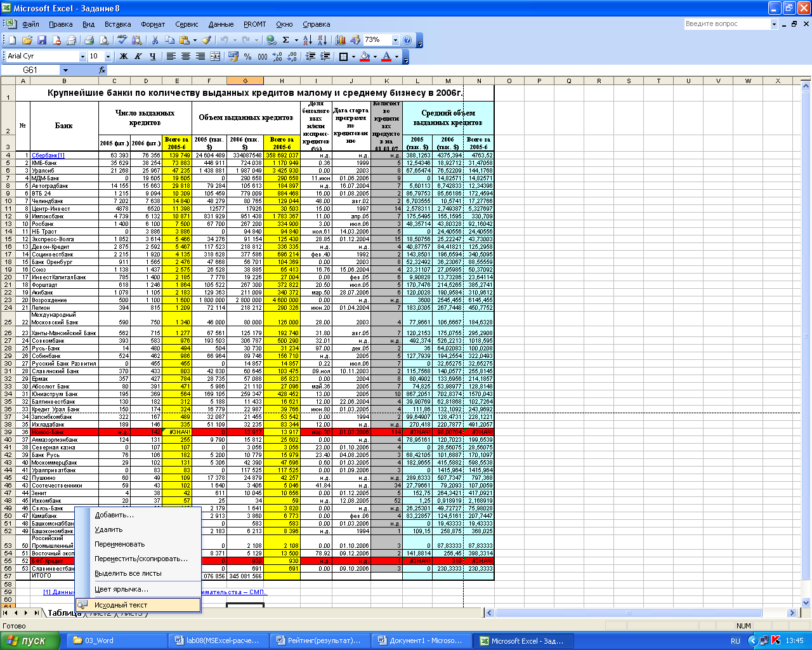Toggle Bold (Ж) formatting
Image resolution: width=812 pixels, height=650 pixels.
[x=123, y=56]
